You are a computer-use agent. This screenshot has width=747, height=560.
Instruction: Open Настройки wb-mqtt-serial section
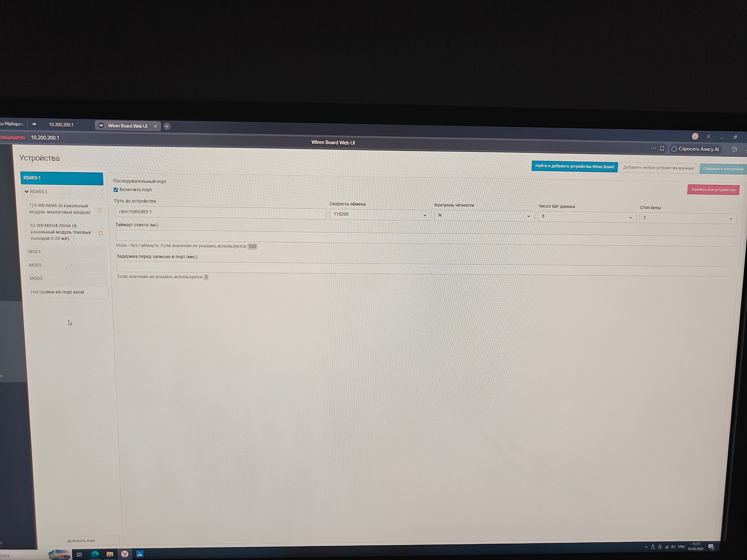(68, 292)
